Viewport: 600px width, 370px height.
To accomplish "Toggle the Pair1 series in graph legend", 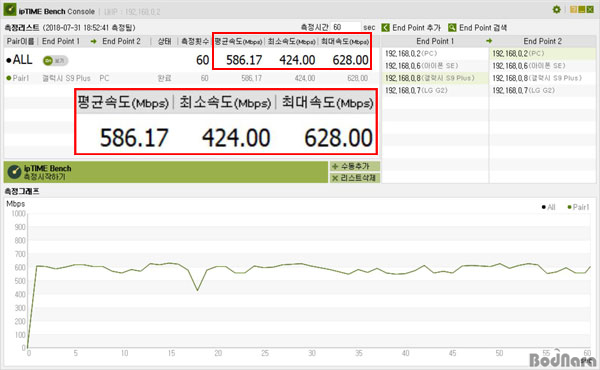I will (578, 207).
